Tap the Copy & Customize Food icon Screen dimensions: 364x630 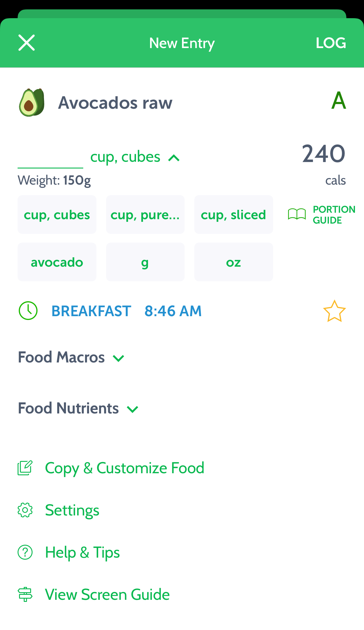tap(25, 468)
